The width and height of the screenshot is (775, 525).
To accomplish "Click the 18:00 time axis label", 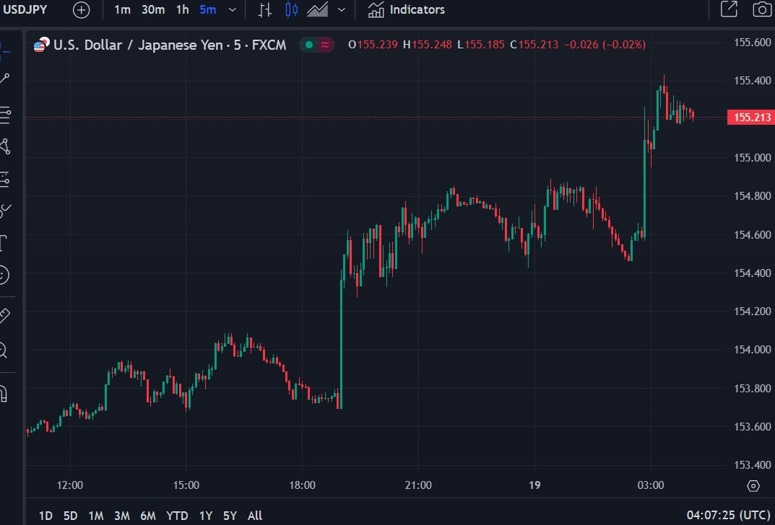I will click(302, 485).
